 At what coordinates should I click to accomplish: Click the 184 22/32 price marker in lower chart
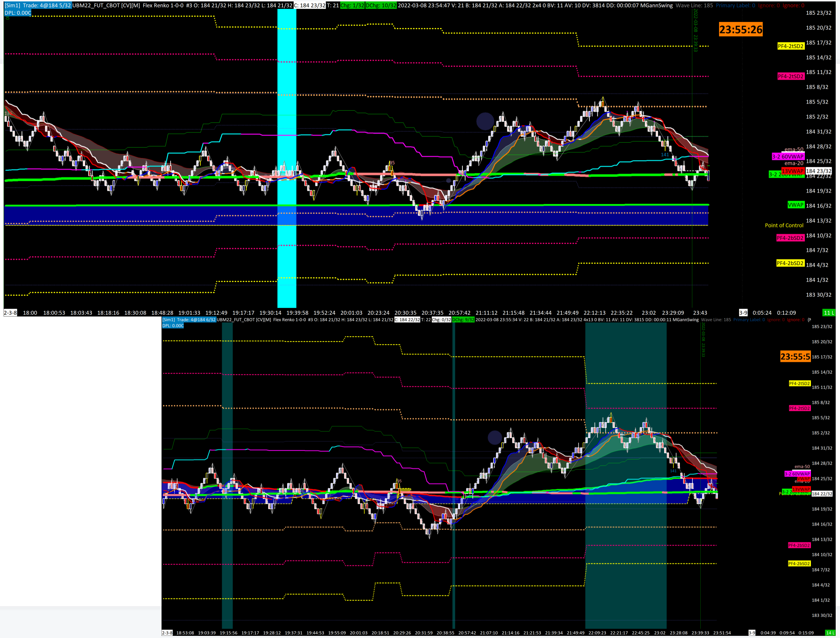coord(821,494)
